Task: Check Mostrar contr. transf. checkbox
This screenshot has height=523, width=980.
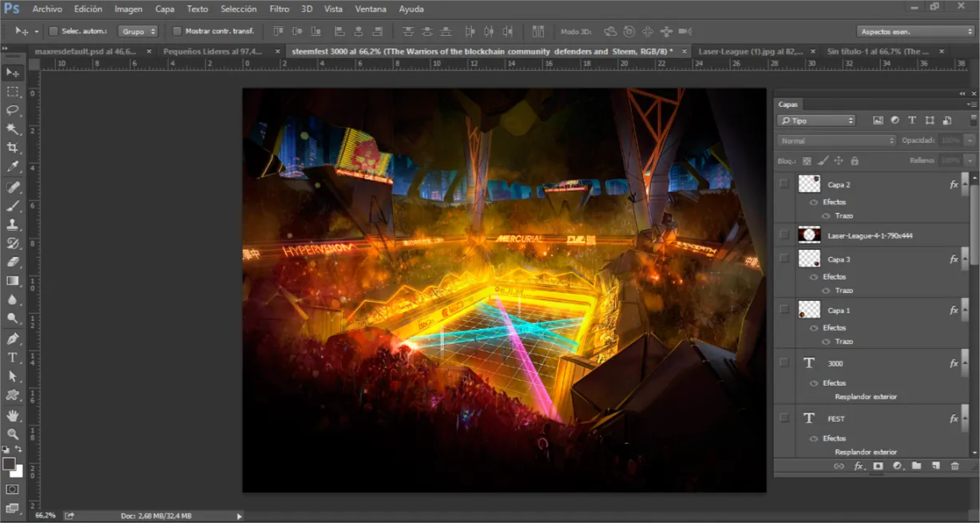Action: (x=177, y=31)
